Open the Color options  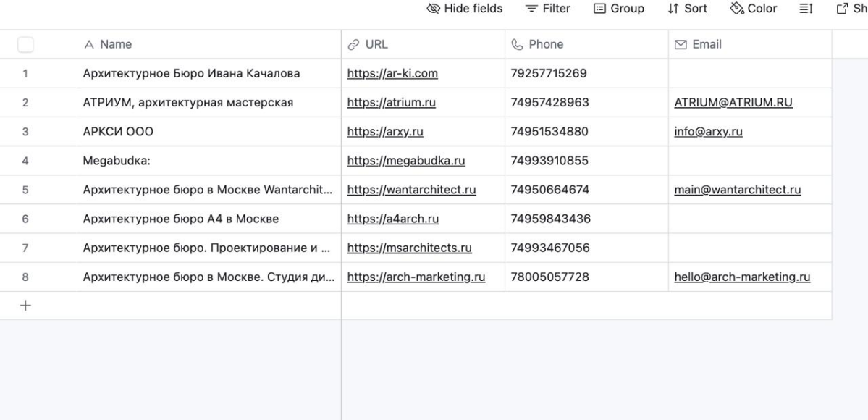click(754, 8)
